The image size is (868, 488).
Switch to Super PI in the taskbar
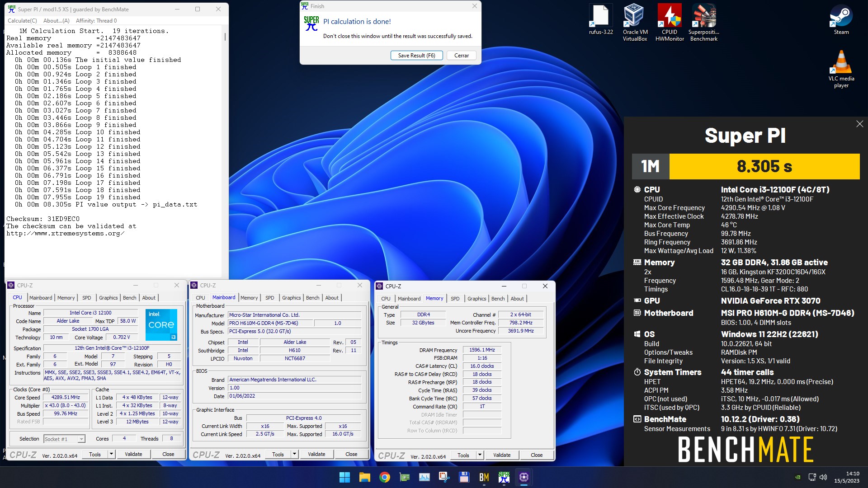click(504, 477)
